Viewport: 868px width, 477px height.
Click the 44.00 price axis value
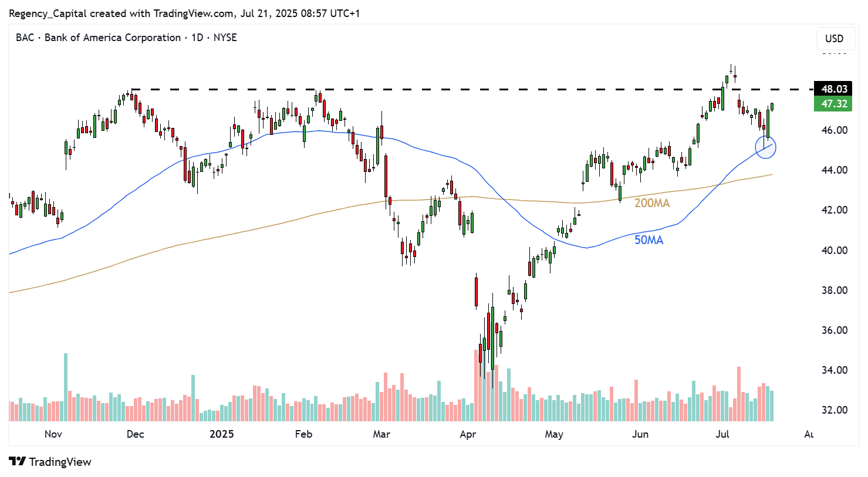coord(834,170)
